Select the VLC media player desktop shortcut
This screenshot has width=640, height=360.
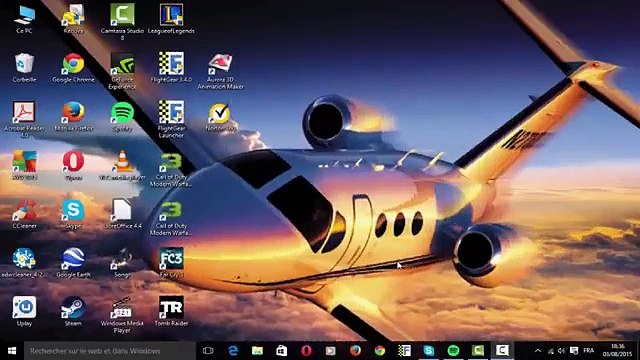pyautogui.click(x=122, y=165)
